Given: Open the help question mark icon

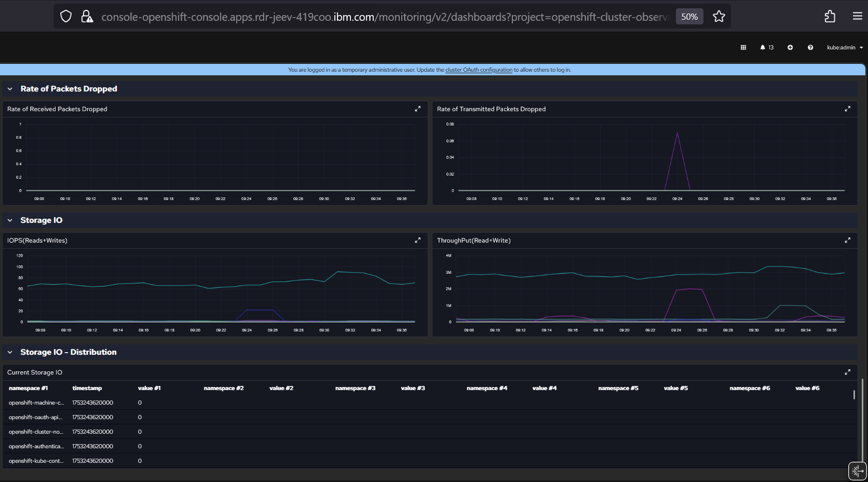Looking at the screenshot, I should coord(810,47).
